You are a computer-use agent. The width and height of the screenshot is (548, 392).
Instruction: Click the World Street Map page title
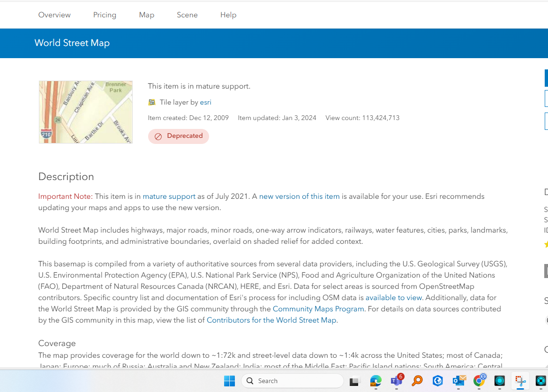point(72,43)
